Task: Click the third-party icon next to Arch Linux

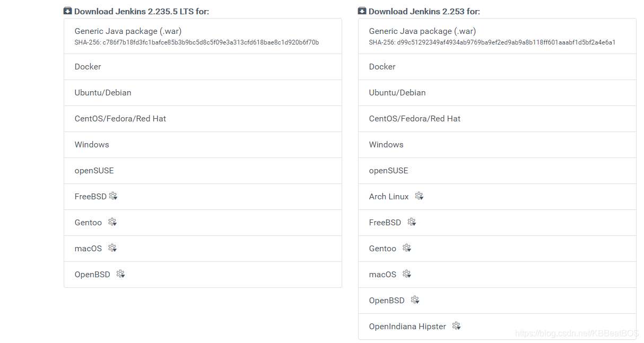Action: pyautogui.click(x=419, y=196)
